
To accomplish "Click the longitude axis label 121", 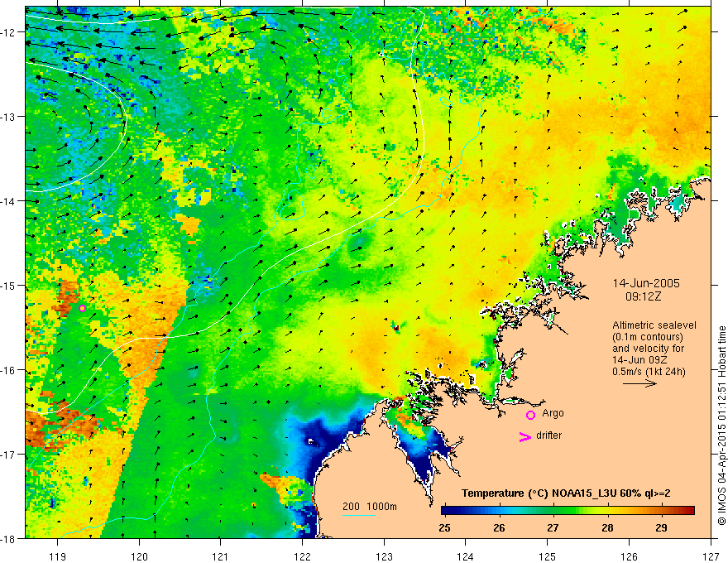I will pos(221,556).
